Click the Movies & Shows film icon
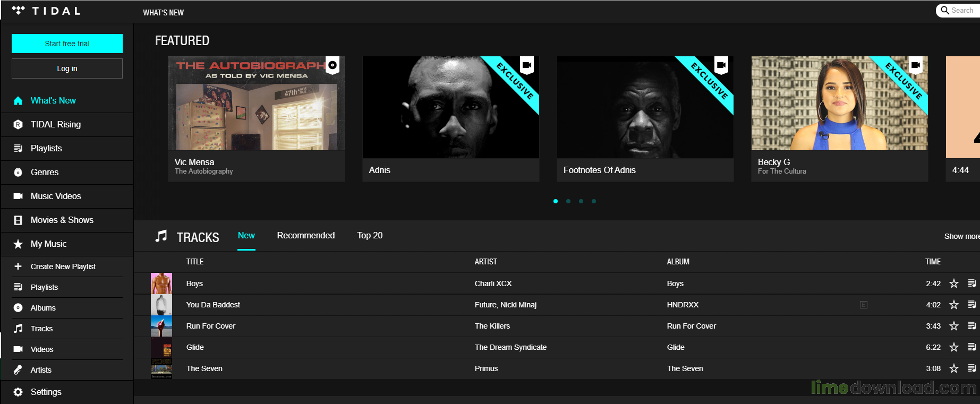This screenshot has height=404, width=980. click(18, 220)
